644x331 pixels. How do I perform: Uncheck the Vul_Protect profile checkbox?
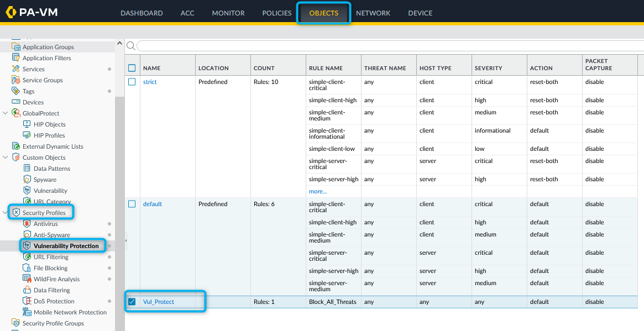(x=132, y=302)
